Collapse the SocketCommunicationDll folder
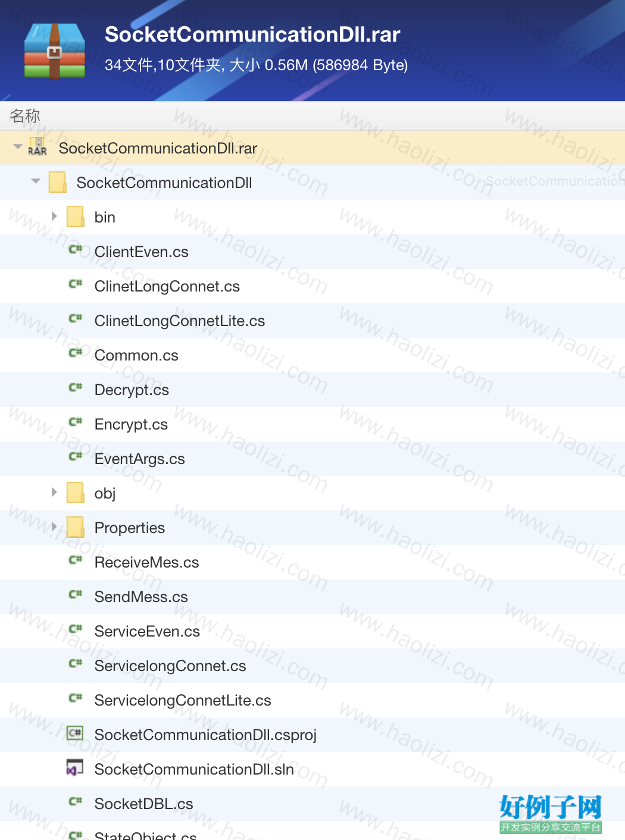625x840 pixels. click(x=36, y=181)
